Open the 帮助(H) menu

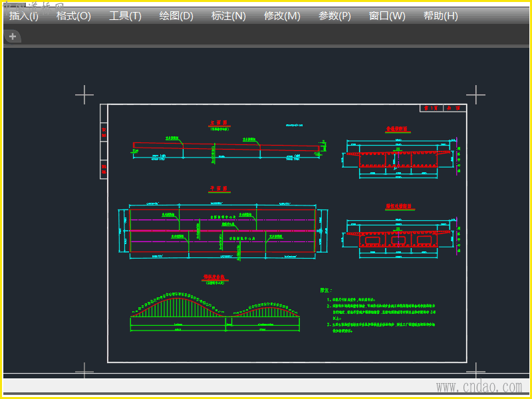[440, 16]
